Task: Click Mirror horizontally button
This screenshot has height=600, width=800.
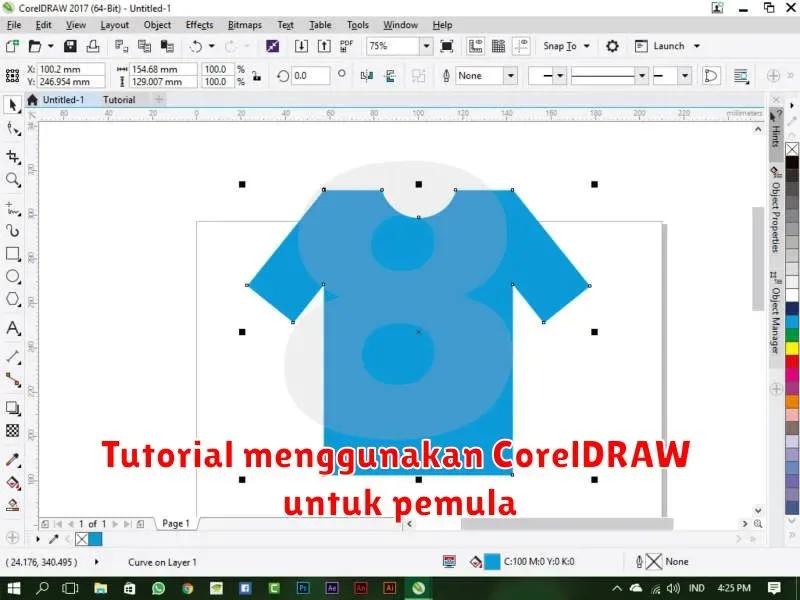Action: pos(366,76)
